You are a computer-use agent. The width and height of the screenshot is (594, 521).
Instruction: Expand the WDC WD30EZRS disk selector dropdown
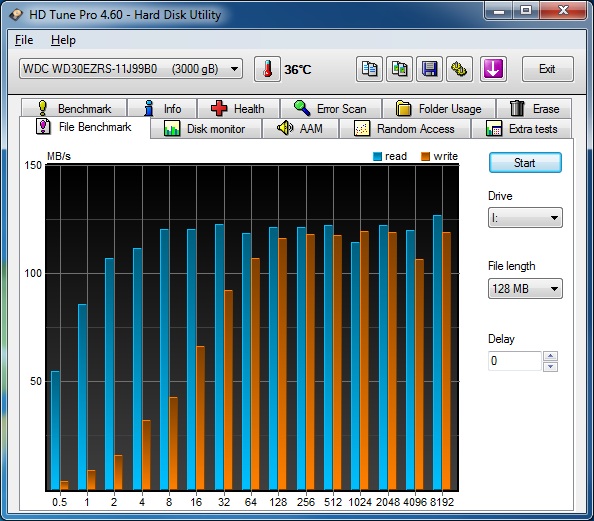click(x=131, y=69)
